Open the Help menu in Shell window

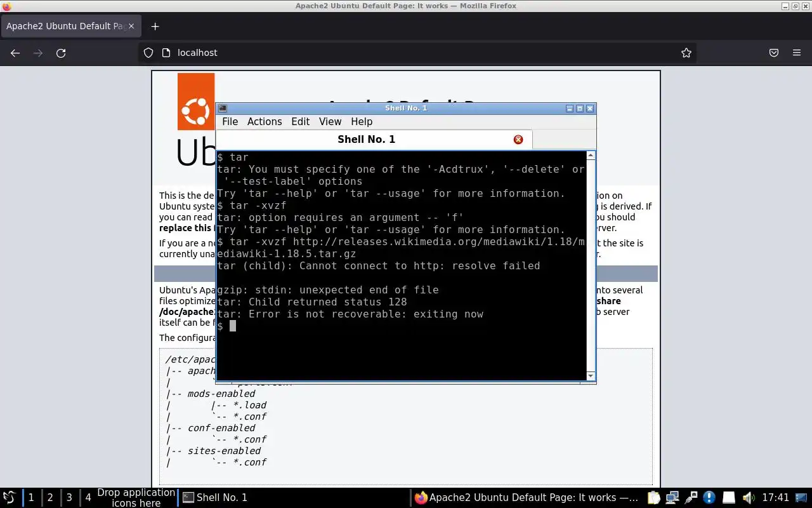[362, 121]
